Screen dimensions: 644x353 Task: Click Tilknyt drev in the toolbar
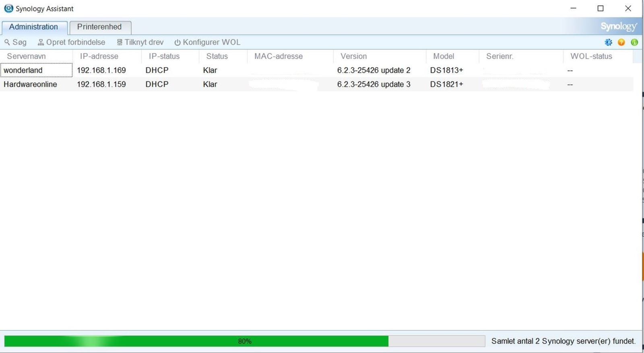pos(140,42)
